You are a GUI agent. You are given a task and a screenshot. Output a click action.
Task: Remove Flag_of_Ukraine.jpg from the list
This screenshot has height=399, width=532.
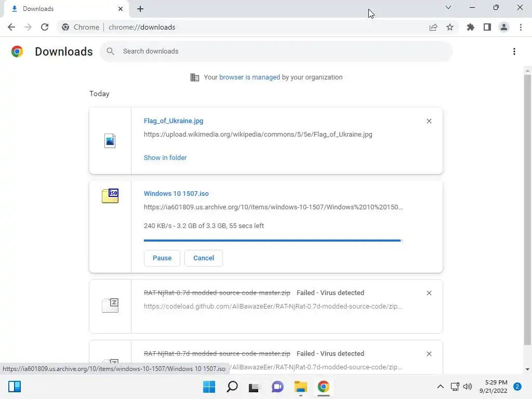(429, 121)
